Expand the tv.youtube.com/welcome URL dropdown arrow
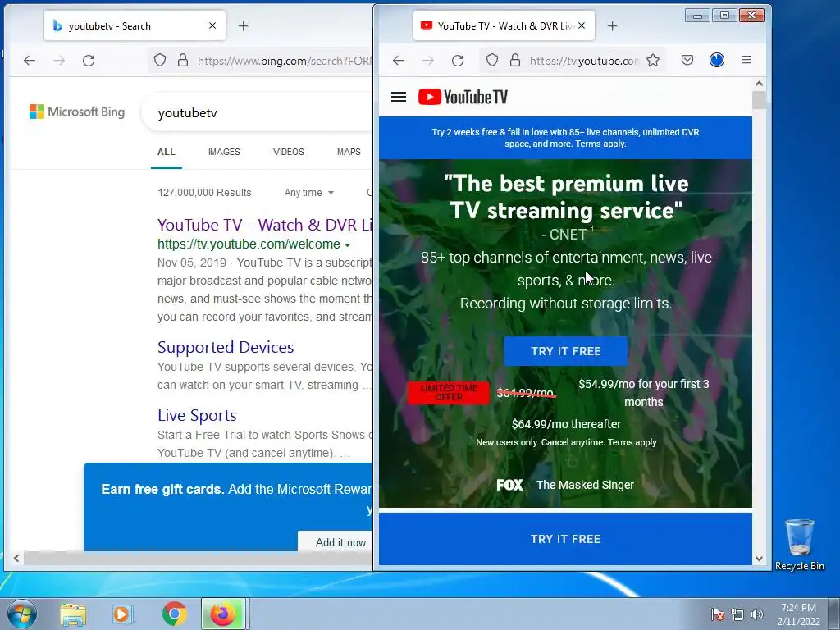The image size is (840, 630). tap(348, 244)
